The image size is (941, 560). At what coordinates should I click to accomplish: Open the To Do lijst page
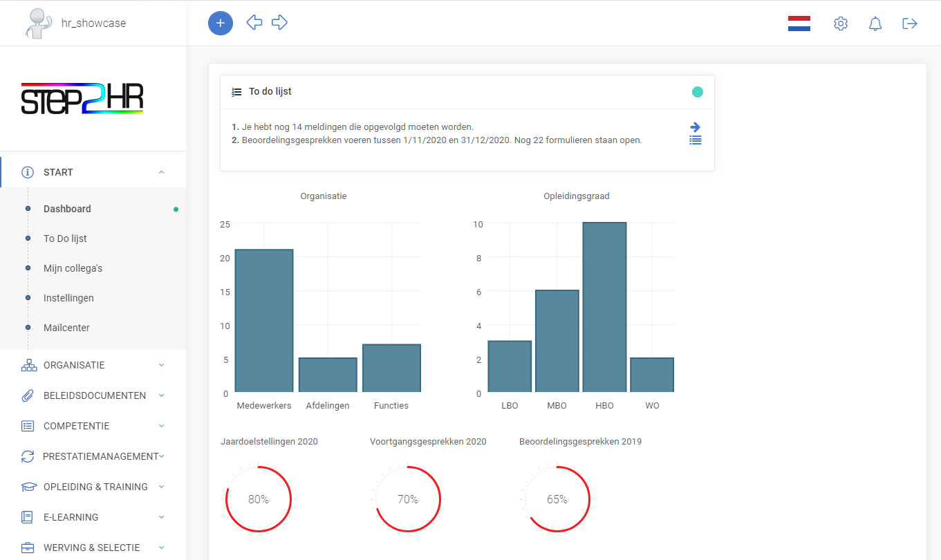(64, 238)
